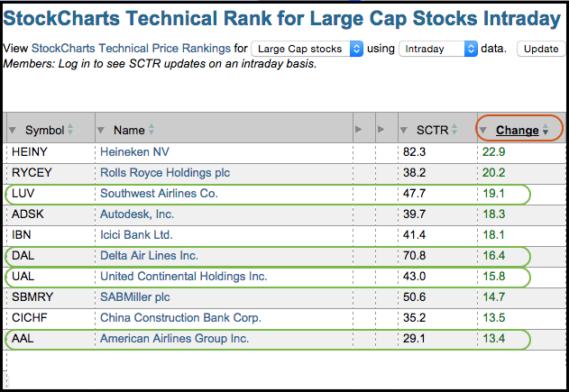569x392 pixels.
Task: Click the Symbol column sort arrows
Action: 70,130
